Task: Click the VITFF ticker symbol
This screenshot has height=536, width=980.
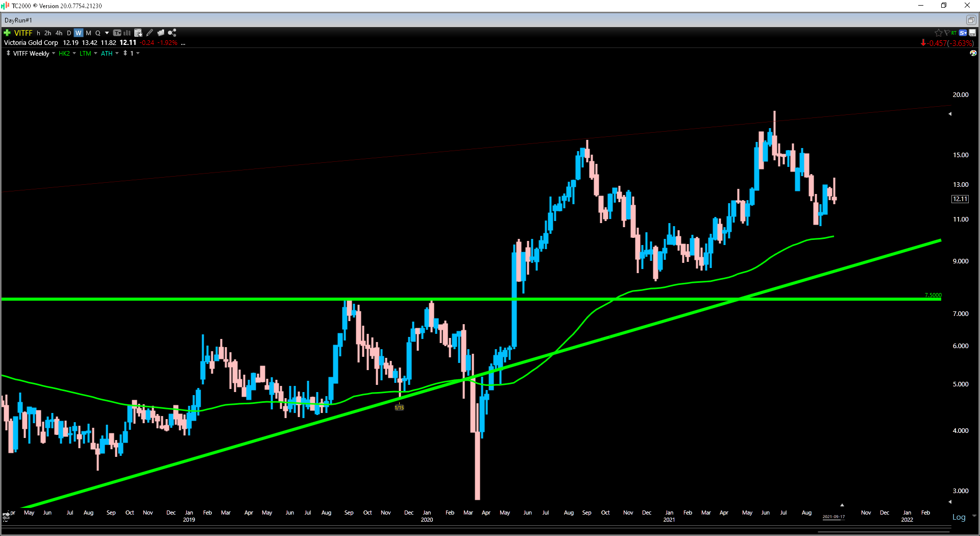Action: [x=23, y=33]
